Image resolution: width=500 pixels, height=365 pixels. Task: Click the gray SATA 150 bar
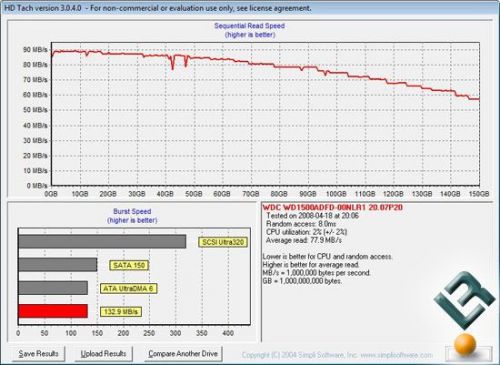coord(58,265)
